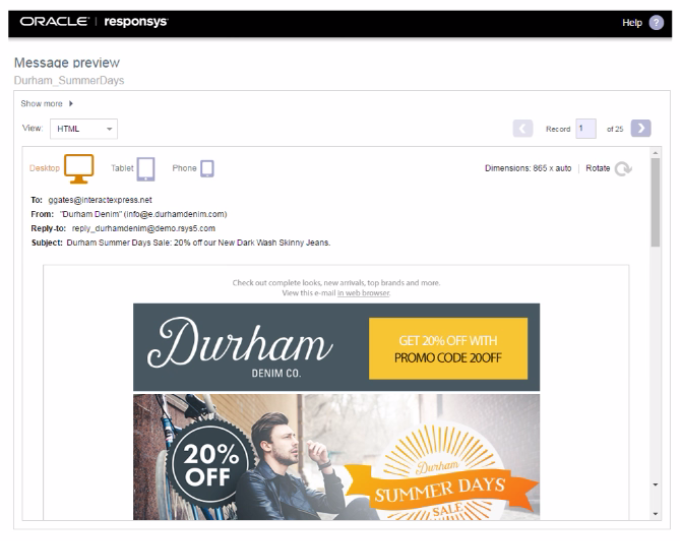
Task: Click the subject line text
Action: tap(198, 243)
